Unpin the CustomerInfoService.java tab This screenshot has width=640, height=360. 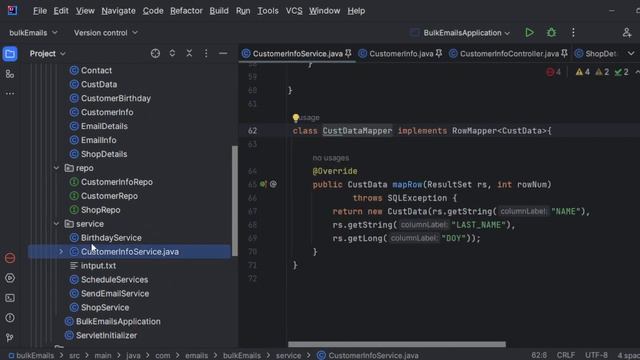pyautogui.click(x=348, y=53)
